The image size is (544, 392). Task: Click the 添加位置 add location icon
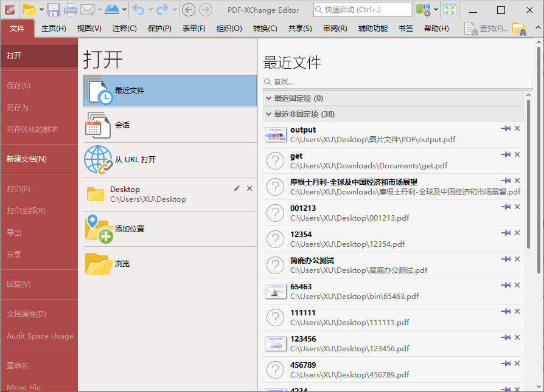(97, 229)
